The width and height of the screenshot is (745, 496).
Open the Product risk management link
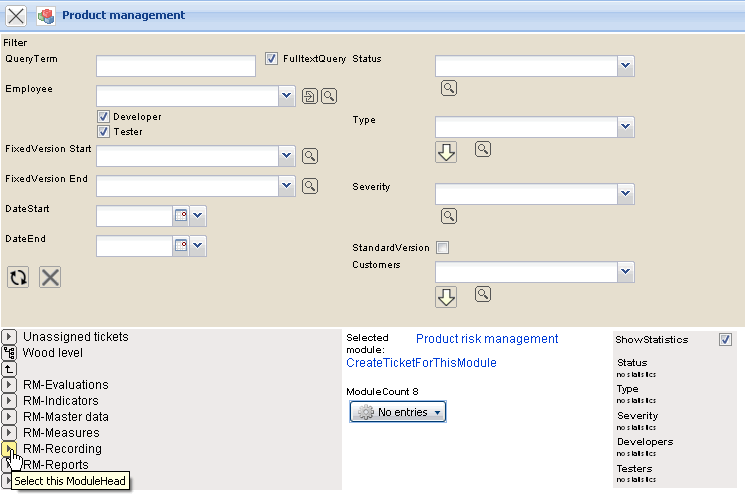click(x=486, y=339)
